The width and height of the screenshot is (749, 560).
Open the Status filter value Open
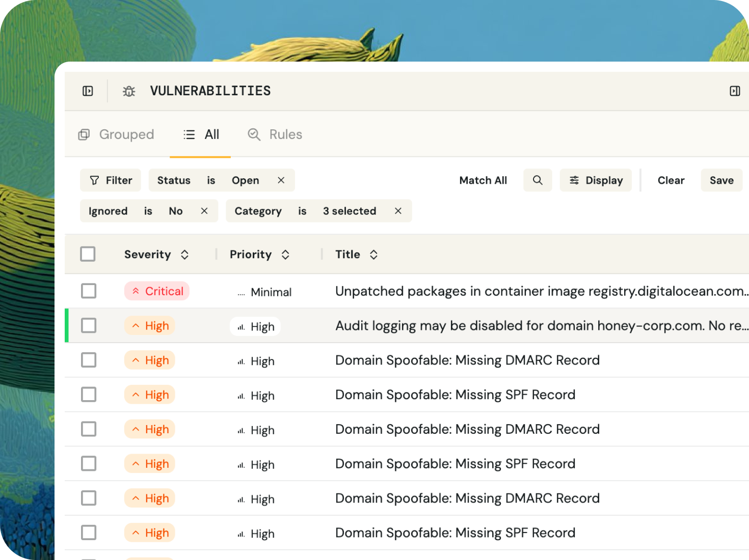click(x=246, y=180)
